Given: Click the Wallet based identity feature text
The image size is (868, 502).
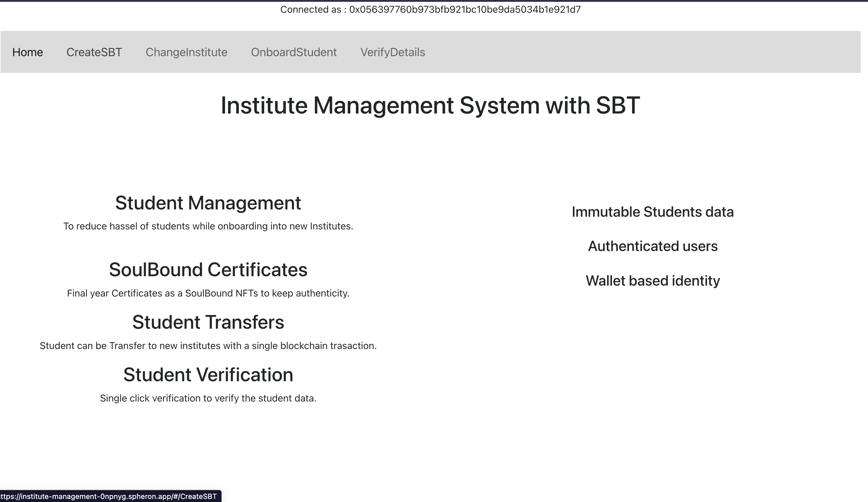Looking at the screenshot, I should 653,281.
